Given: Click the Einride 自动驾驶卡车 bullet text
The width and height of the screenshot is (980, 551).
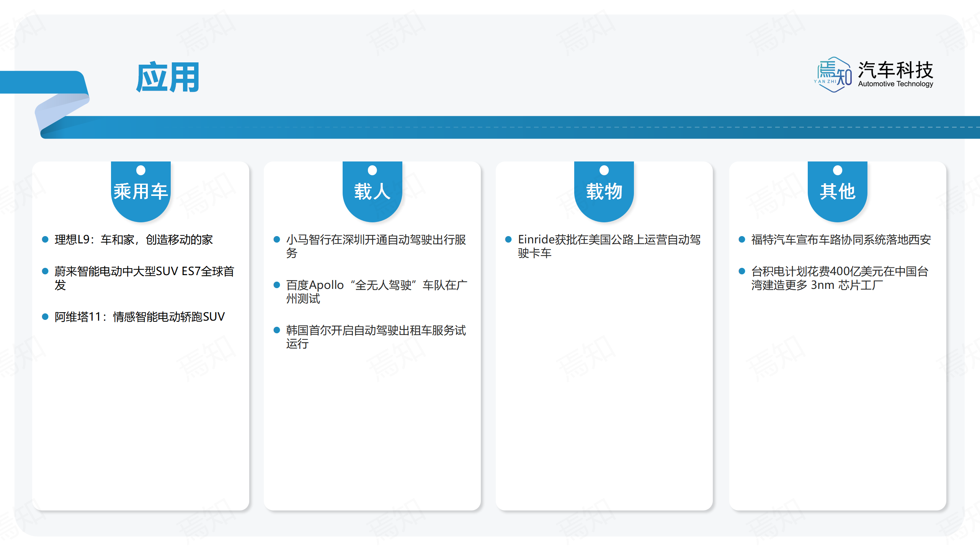Looking at the screenshot, I should (609, 246).
